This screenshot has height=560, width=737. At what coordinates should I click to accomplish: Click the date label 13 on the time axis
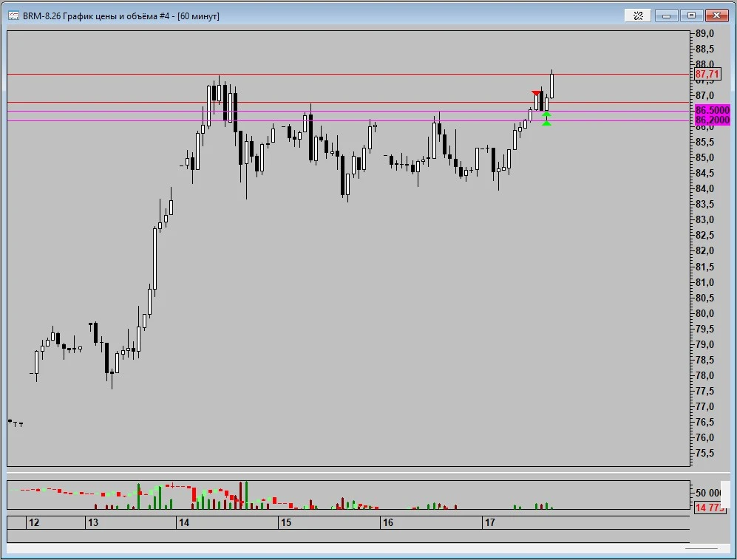93,522
